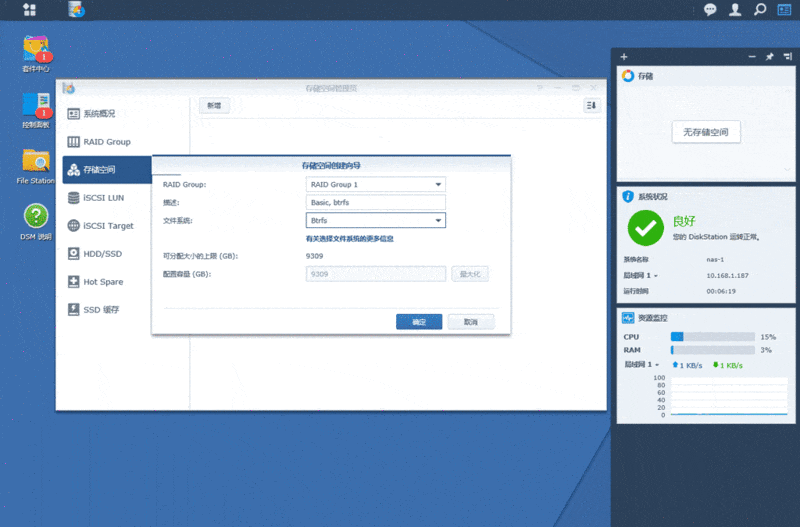The width and height of the screenshot is (800, 527).
Task: Open link about choosing file systems
Action: click(349, 239)
